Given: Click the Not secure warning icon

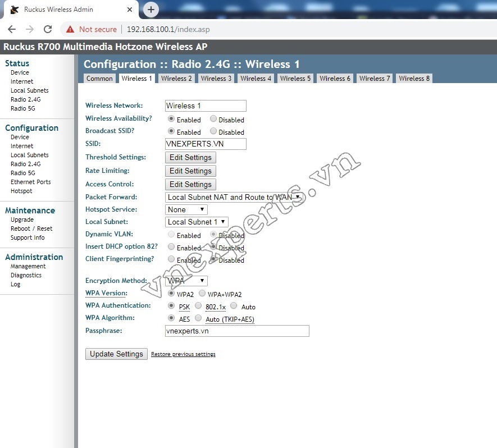Looking at the screenshot, I should [x=70, y=29].
